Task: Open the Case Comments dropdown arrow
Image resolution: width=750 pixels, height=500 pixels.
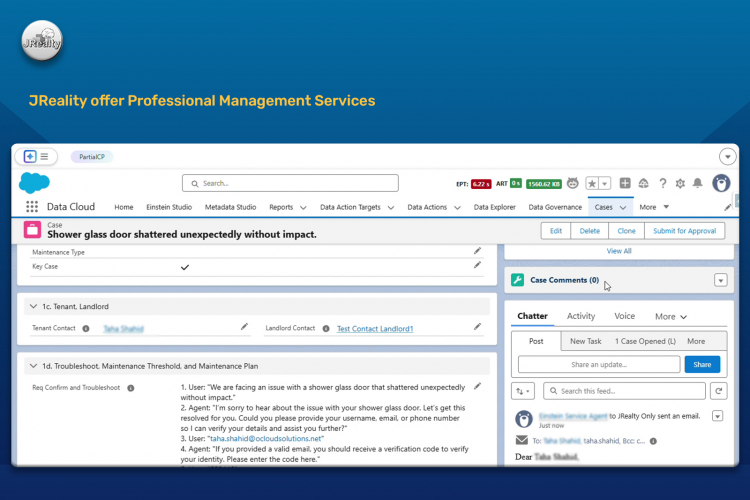Action: coord(720,280)
